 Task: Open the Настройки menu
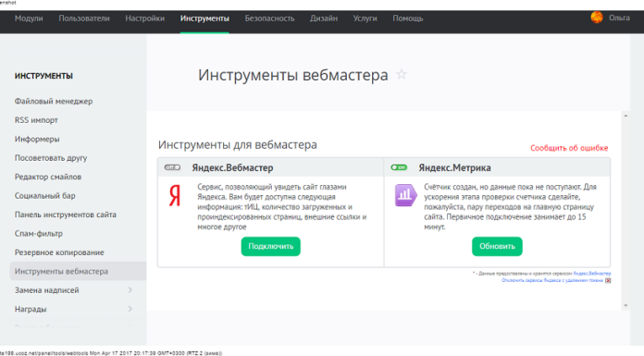click(x=144, y=18)
